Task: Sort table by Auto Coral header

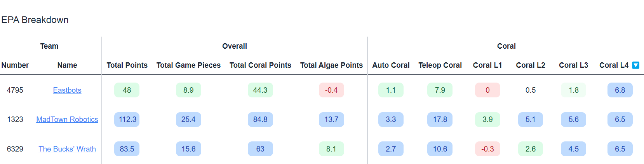Action: [x=391, y=65]
